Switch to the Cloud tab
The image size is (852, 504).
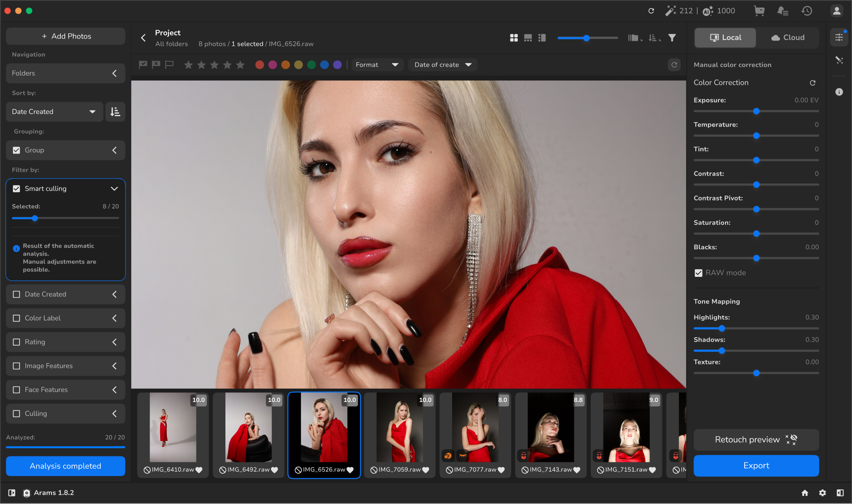pyautogui.click(x=788, y=38)
